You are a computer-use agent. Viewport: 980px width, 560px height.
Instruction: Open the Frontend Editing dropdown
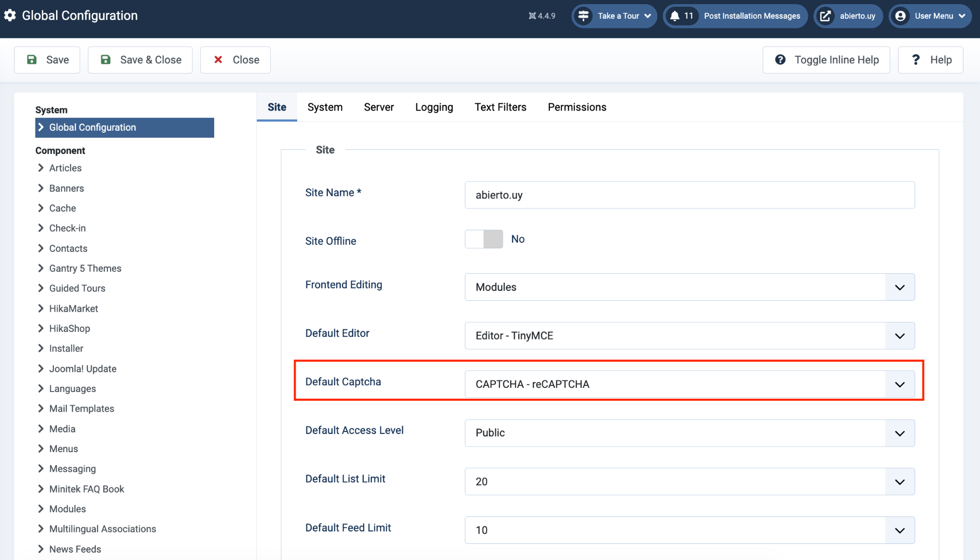pyautogui.click(x=689, y=287)
